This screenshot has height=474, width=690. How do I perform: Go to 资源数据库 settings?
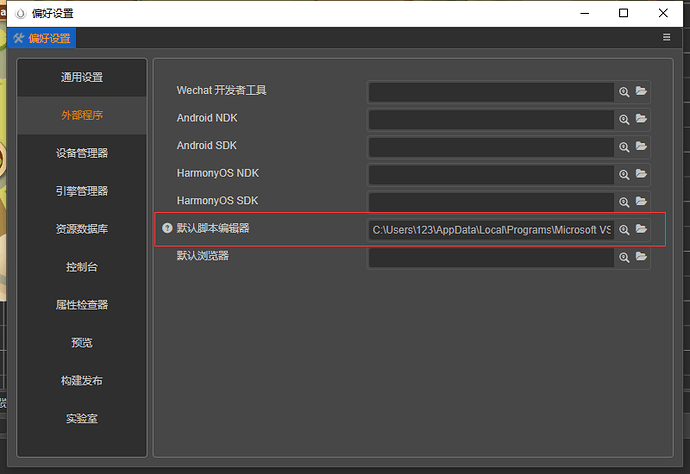pos(82,229)
